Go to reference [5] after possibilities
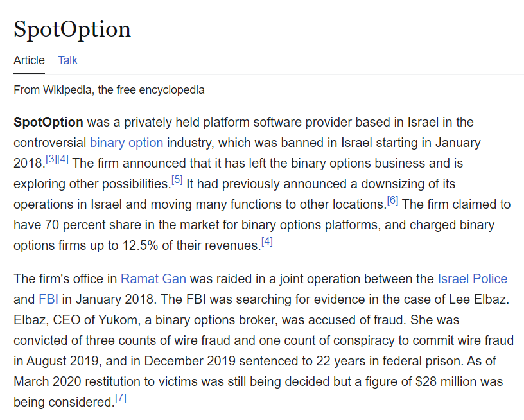Screen dimensions: 524x420 point(177,180)
